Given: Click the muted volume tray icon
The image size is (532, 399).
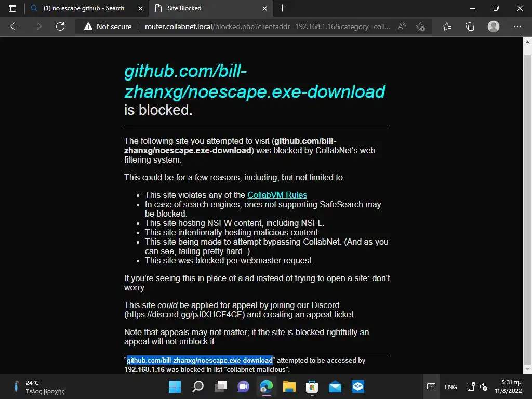Looking at the screenshot, I should click(484, 387).
